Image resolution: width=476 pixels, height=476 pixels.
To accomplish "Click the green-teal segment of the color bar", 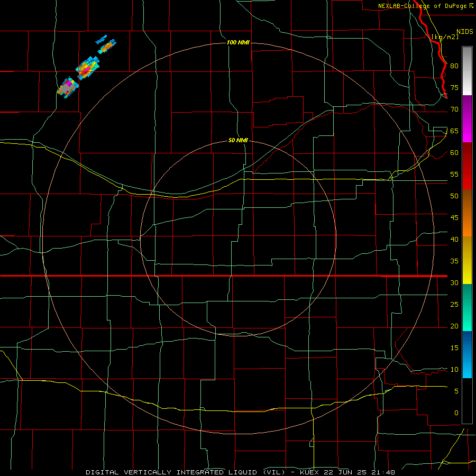I will tap(467, 307).
